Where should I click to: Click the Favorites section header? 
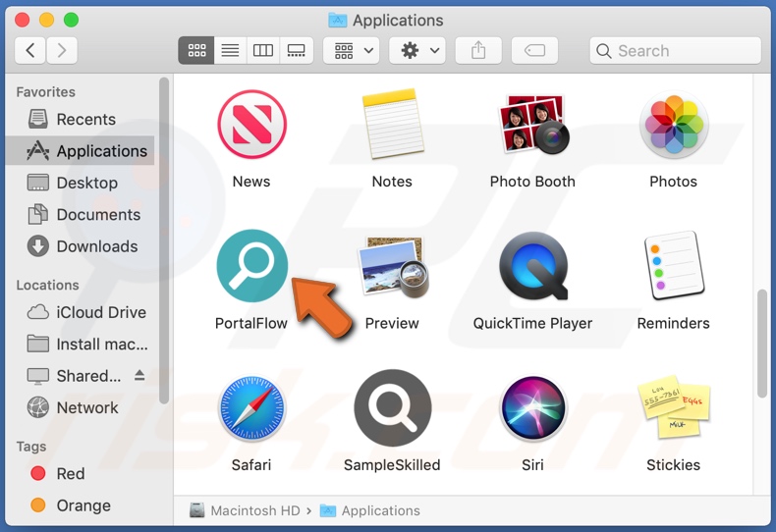pos(46,92)
